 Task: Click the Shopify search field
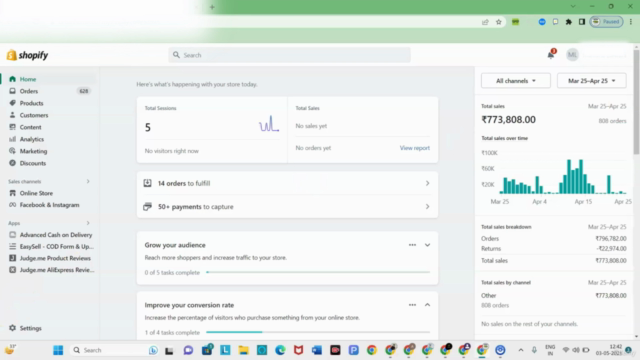289,55
